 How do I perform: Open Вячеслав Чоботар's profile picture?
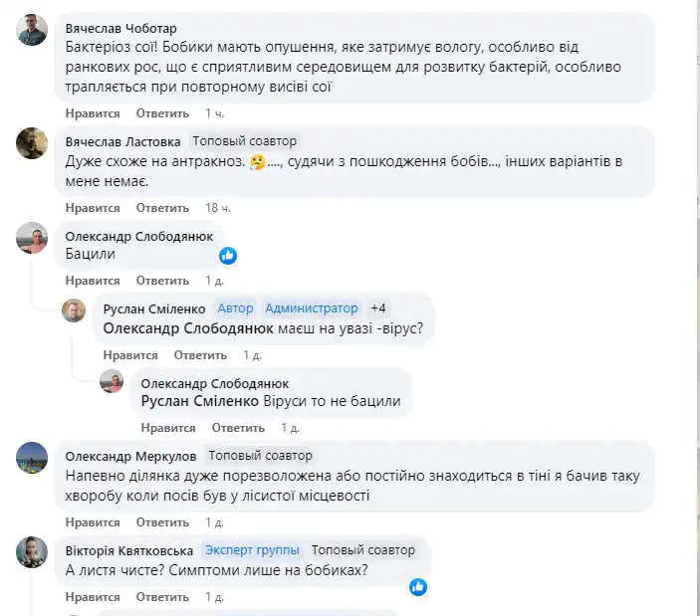pyautogui.click(x=32, y=30)
